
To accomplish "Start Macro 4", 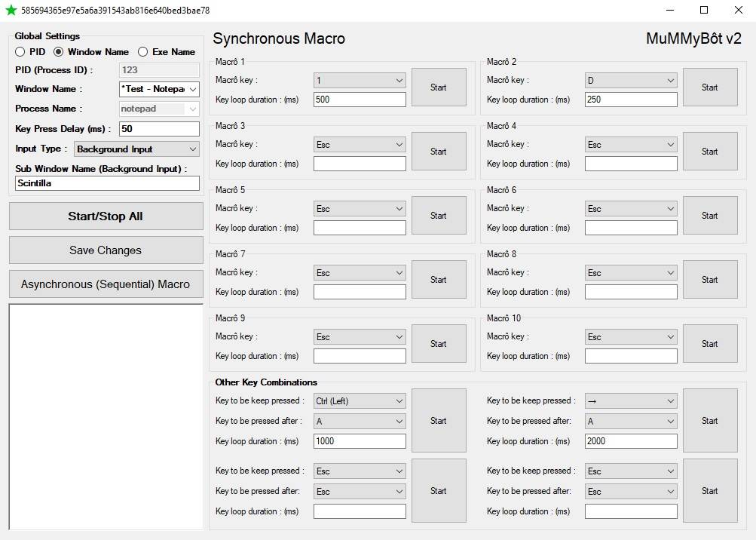I will (709, 152).
